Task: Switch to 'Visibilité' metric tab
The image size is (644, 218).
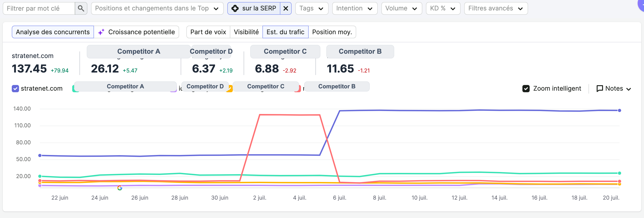Action: click(x=246, y=32)
